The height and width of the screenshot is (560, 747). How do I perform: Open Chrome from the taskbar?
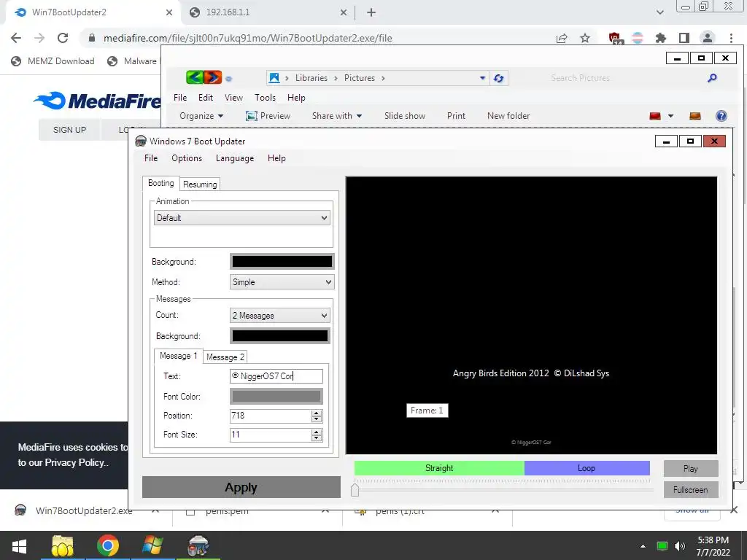click(x=108, y=545)
